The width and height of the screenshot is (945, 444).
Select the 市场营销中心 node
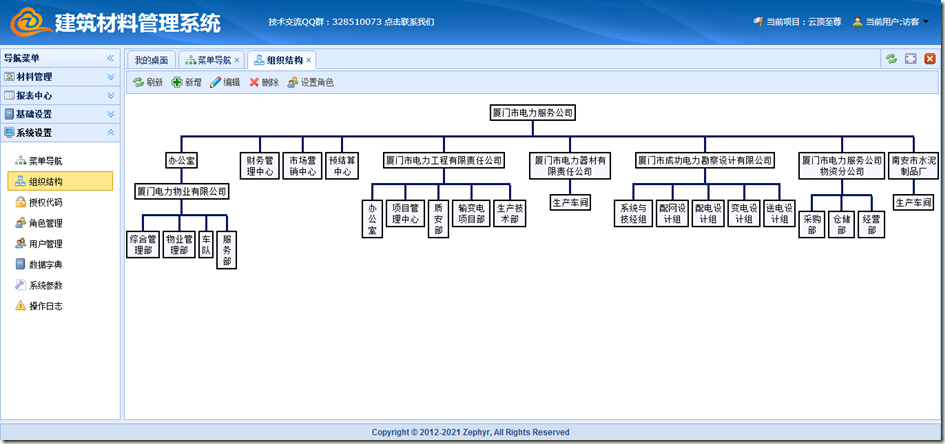click(x=302, y=166)
